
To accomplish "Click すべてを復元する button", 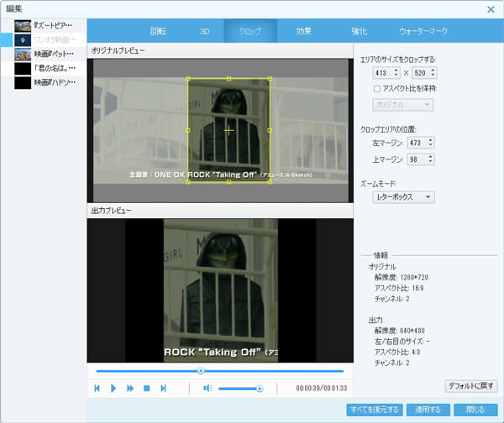I will tap(375, 410).
